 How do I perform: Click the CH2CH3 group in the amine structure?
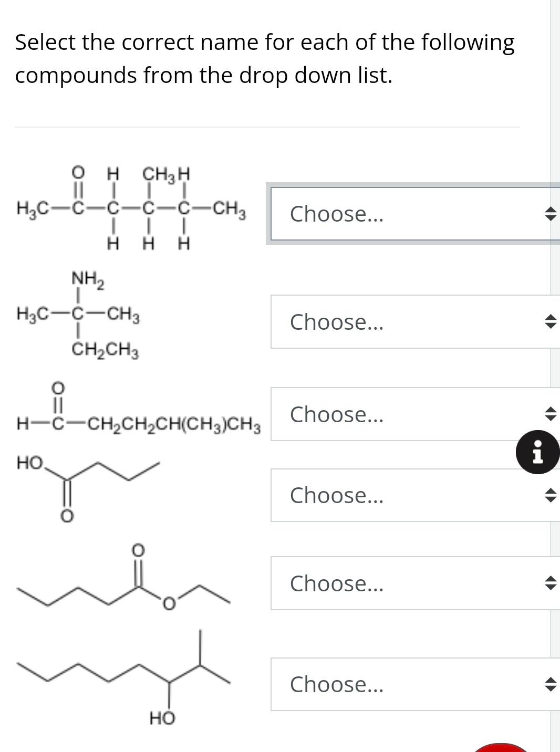105,350
